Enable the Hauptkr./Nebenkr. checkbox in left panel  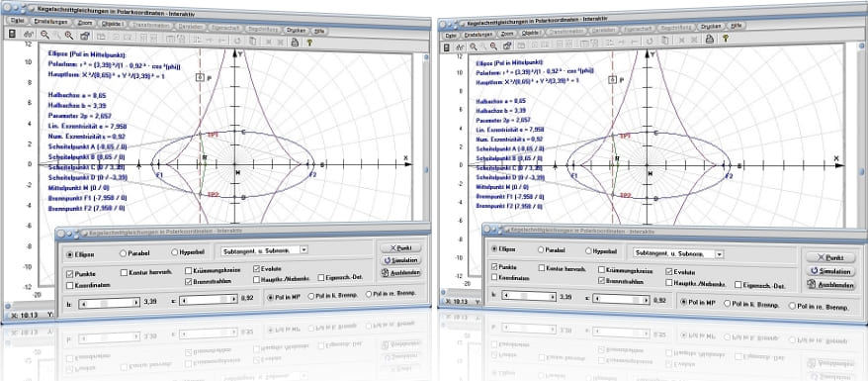(x=256, y=279)
